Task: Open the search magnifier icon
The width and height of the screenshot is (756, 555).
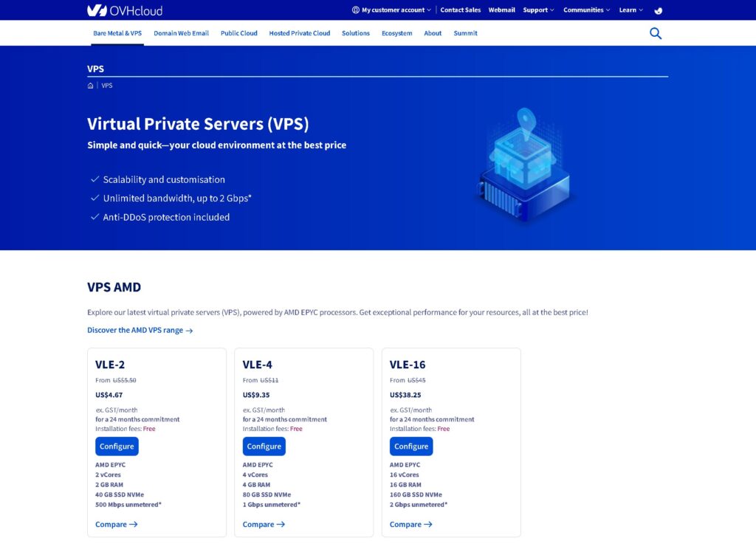Action: tap(656, 33)
